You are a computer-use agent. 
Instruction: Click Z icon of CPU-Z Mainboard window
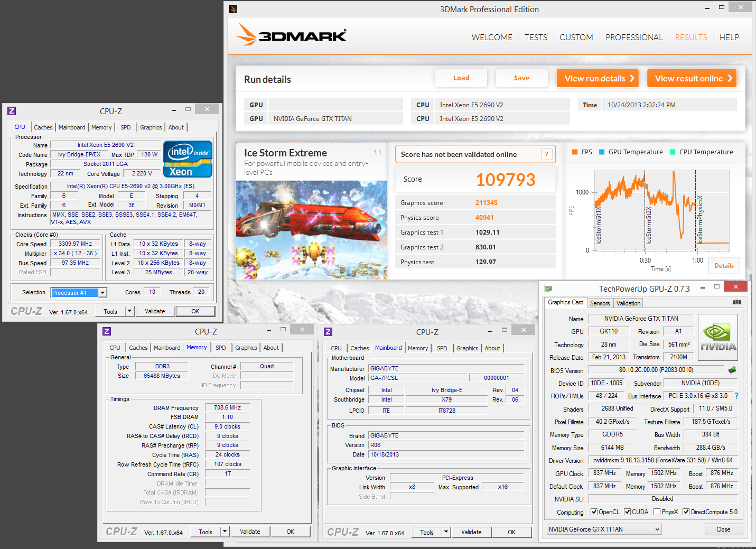pos(328,332)
